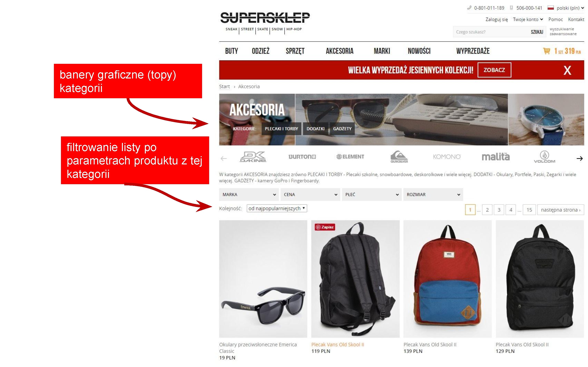The width and height of the screenshot is (588, 367).
Task: Open the AKCESORIA menu item
Action: (339, 51)
